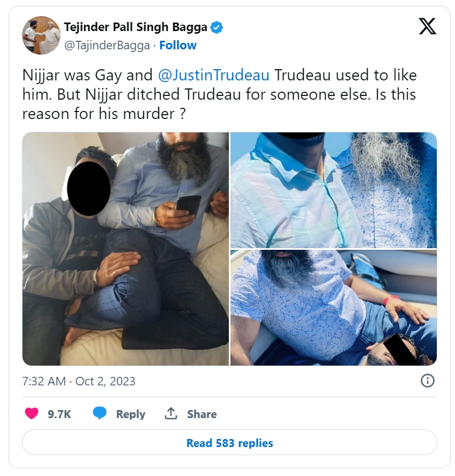Image resolution: width=455 pixels, height=476 pixels.
Task: Open the large left photo with the phone
Action: [125, 249]
